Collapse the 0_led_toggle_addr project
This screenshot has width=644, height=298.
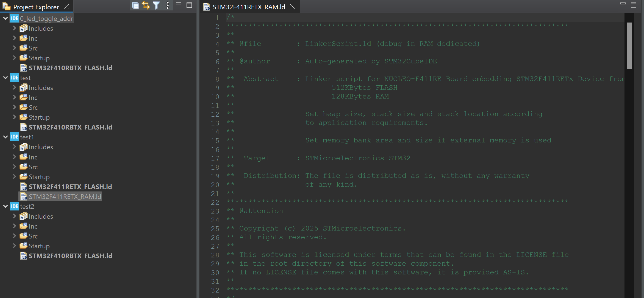[x=5, y=18]
